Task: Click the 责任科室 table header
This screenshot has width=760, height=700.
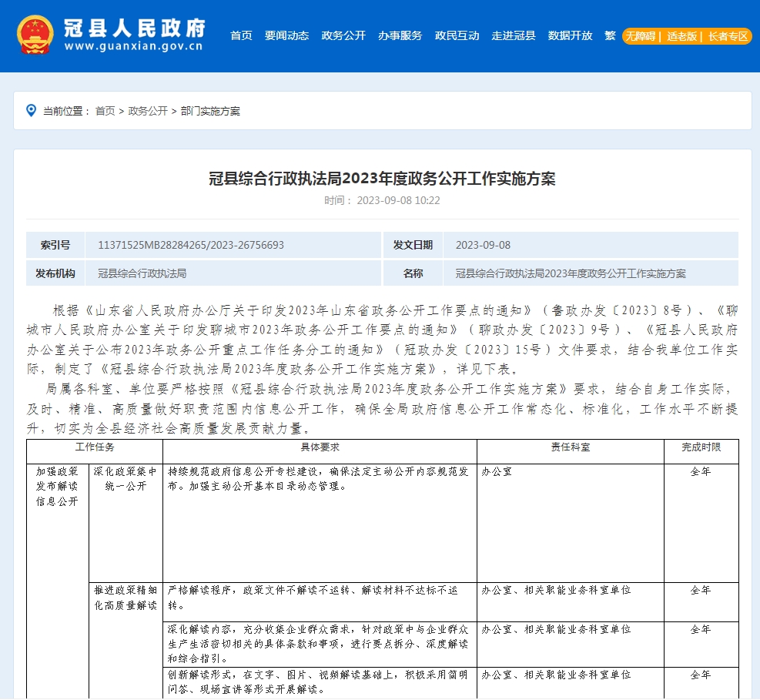Action: tap(571, 451)
